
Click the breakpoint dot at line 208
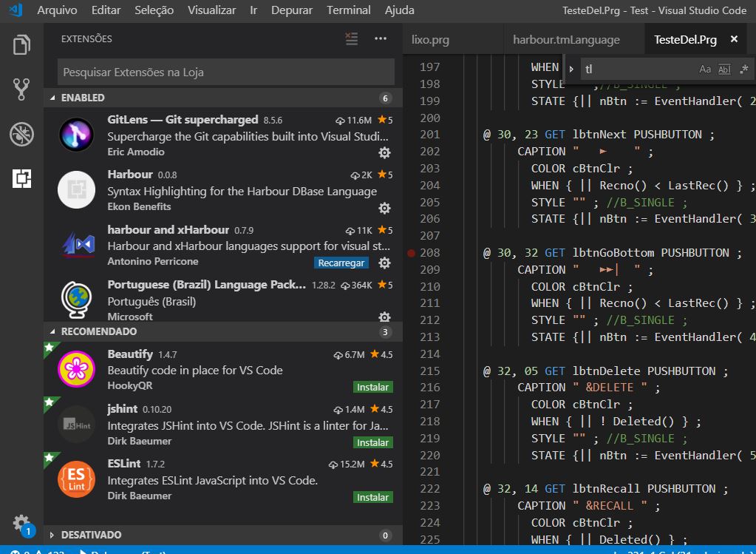411,253
